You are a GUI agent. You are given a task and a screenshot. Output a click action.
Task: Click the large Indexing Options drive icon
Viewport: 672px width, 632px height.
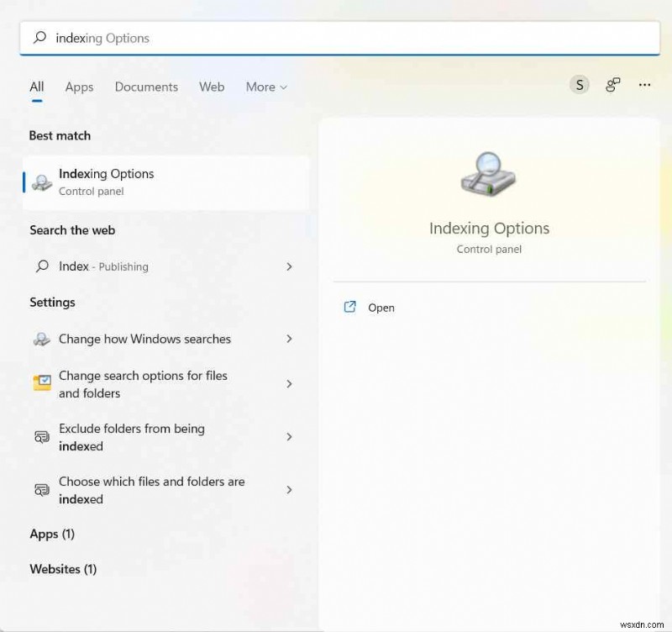pos(489,174)
